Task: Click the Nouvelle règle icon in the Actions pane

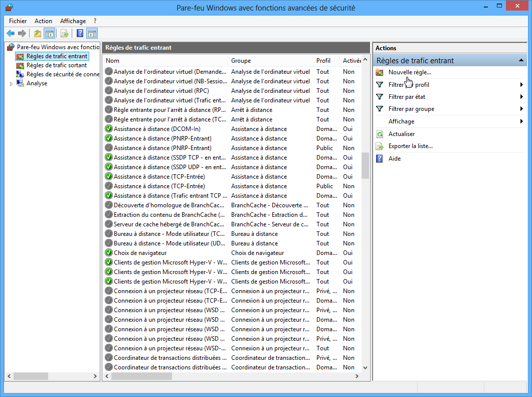Action: point(380,72)
